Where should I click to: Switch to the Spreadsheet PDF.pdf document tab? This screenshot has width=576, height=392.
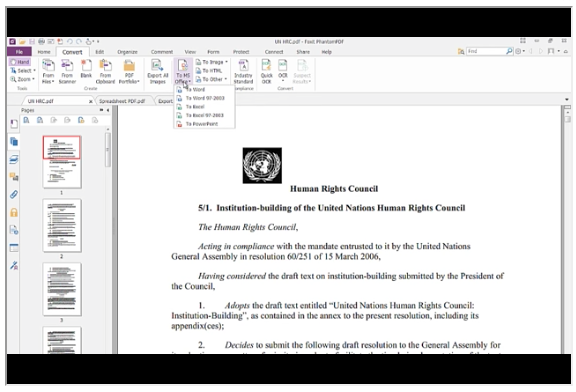pos(122,101)
